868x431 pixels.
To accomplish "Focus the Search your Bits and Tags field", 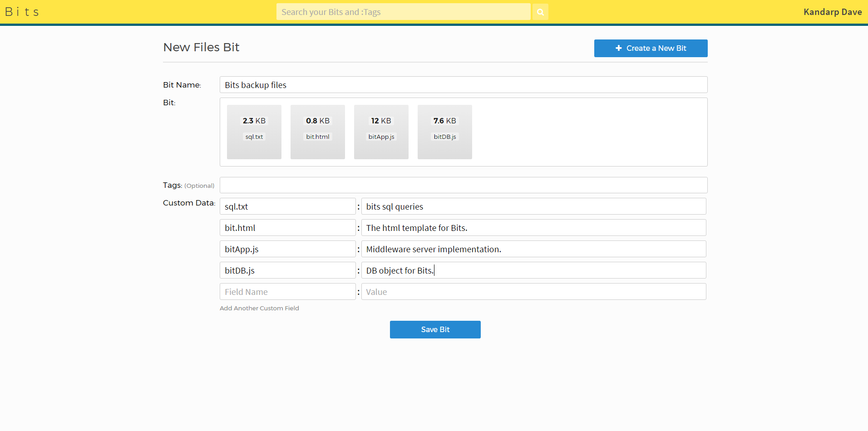I will (403, 12).
